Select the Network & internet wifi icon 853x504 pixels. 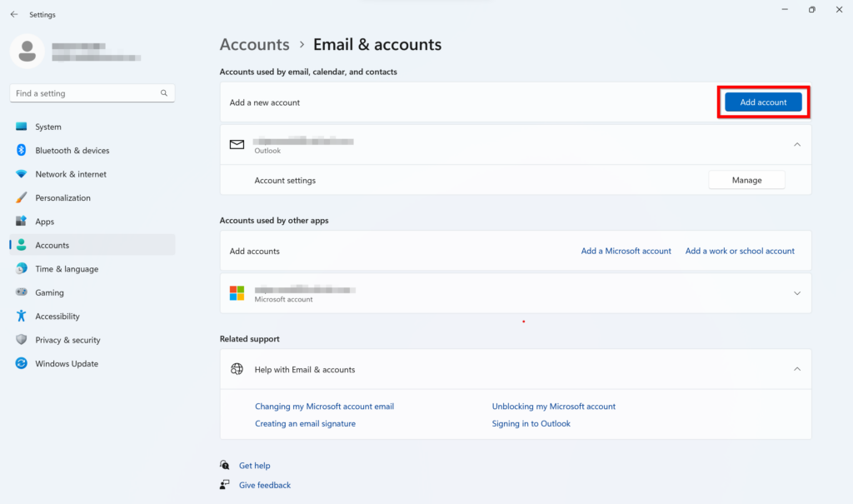pyautogui.click(x=22, y=174)
